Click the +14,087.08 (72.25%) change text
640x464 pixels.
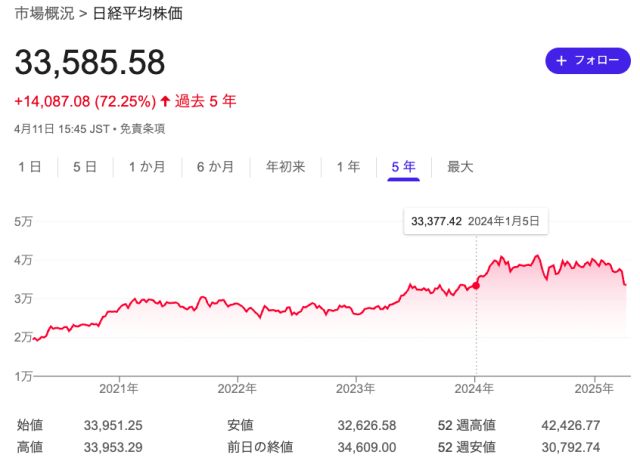pyautogui.click(x=85, y=101)
